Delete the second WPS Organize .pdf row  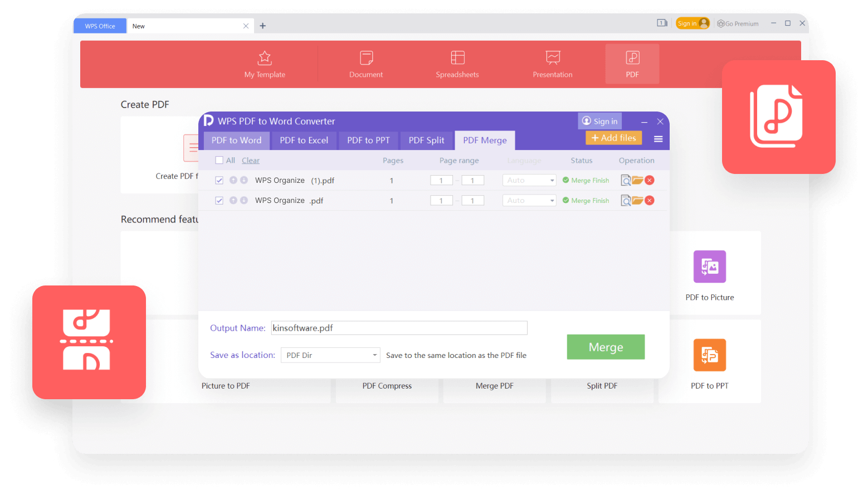(x=650, y=200)
